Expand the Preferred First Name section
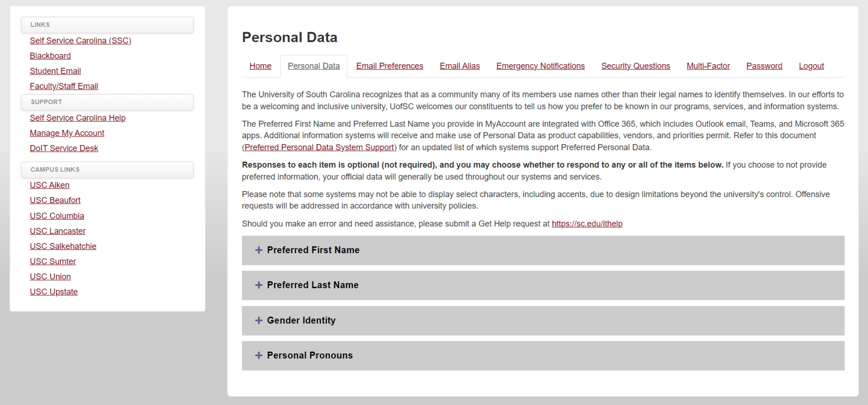Viewport: 868px width, 405px height. 313,250
